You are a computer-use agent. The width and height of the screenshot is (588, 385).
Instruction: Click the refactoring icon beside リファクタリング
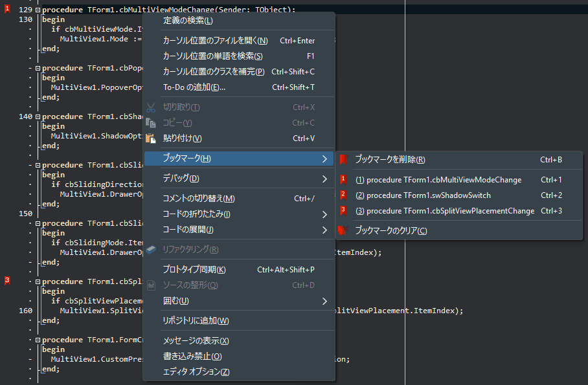click(x=151, y=250)
